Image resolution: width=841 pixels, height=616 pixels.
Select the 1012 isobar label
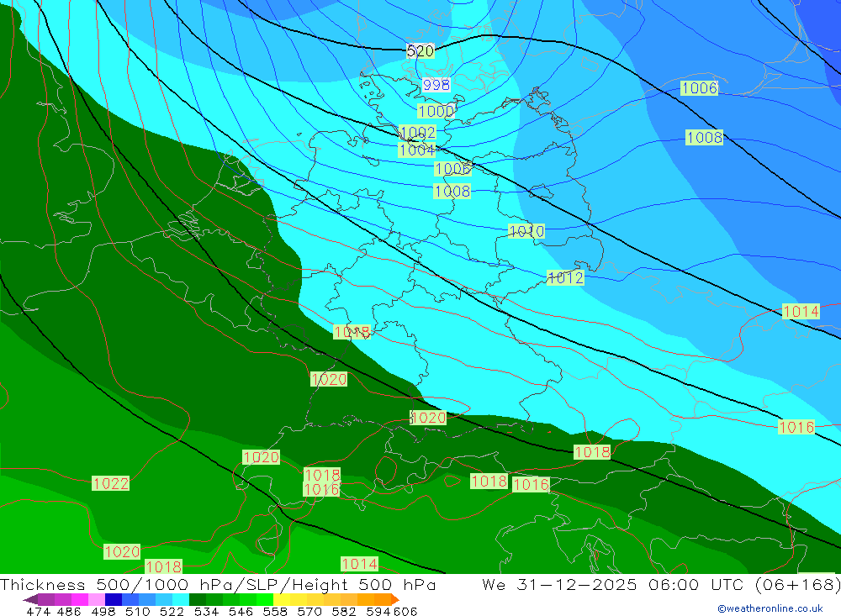tap(565, 277)
